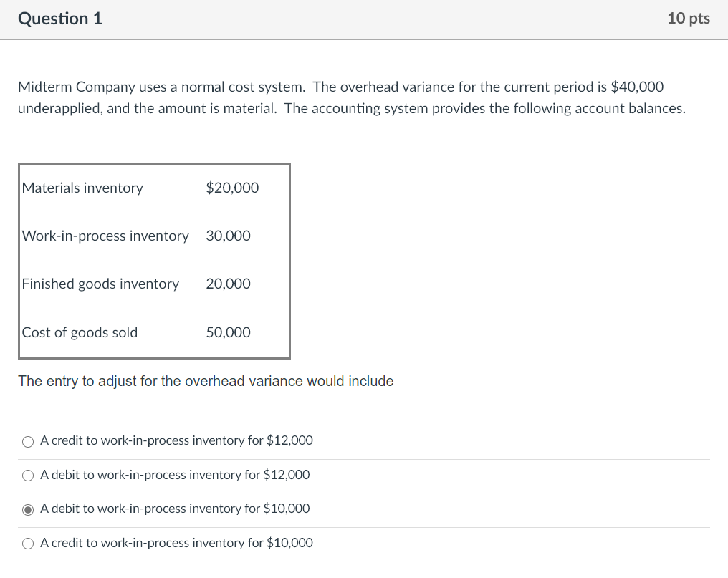Click the answer option text for $10,000 debit

[174, 509]
